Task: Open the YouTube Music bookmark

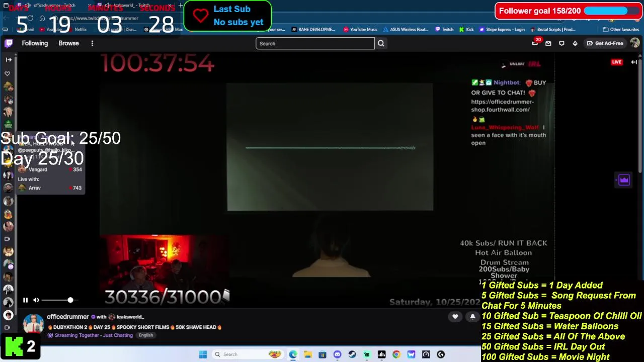Action: click(360, 29)
